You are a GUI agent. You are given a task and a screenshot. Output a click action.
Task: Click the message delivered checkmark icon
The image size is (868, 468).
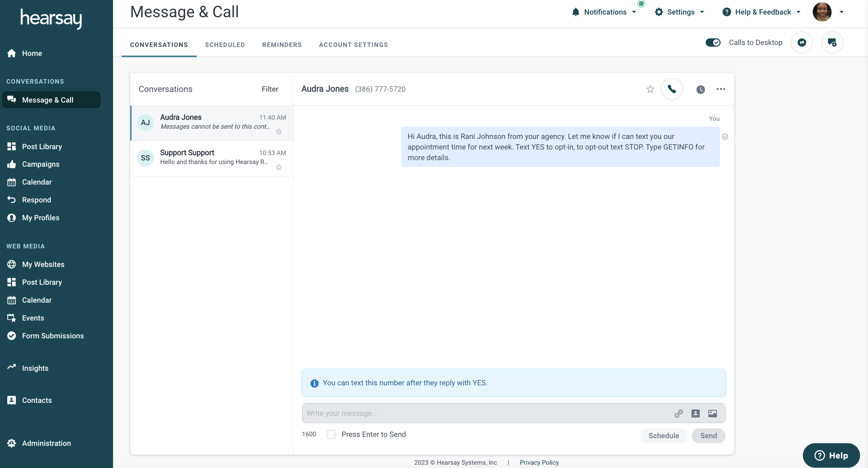pos(725,137)
